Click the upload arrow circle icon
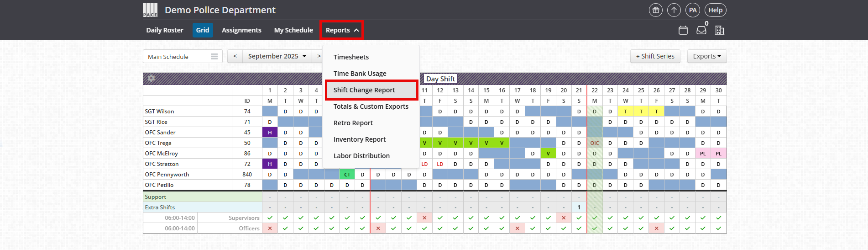 click(x=674, y=10)
